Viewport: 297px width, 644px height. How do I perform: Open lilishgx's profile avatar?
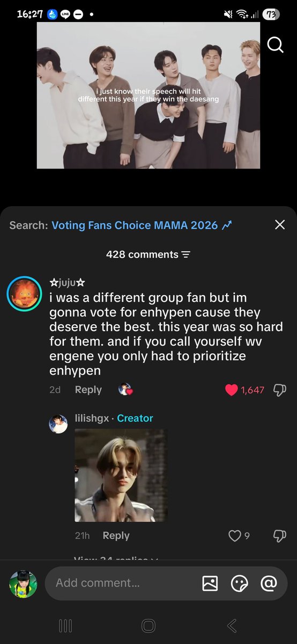[x=58, y=423]
